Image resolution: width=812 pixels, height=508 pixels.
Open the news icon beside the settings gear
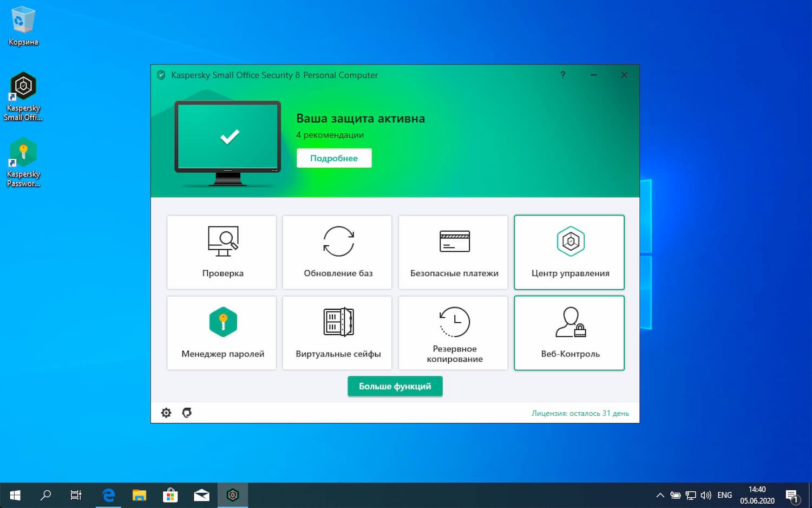click(x=187, y=413)
